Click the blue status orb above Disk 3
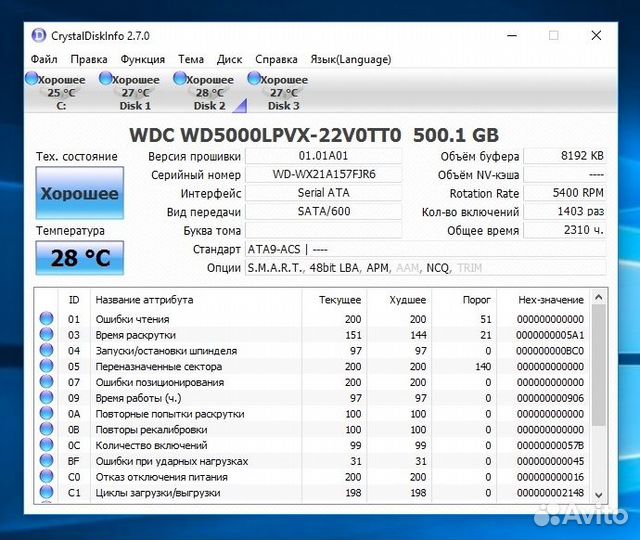The image size is (640, 540). 254,78
